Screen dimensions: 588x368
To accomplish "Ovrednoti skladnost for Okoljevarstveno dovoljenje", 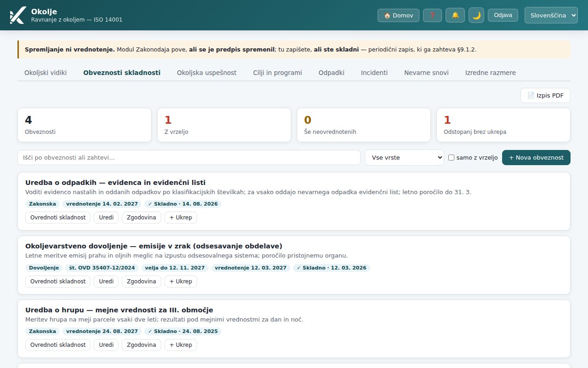I will tap(58, 282).
